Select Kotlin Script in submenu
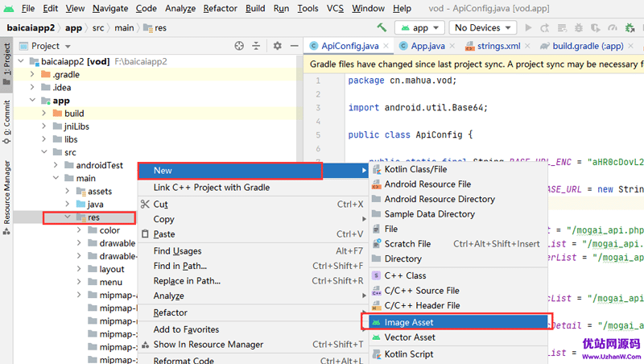This screenshot has width=644, height=364. 458,354
